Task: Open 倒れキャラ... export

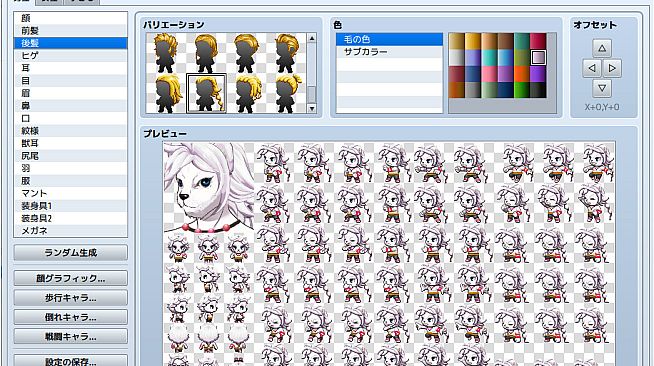Action: click(x=70, y=317)
